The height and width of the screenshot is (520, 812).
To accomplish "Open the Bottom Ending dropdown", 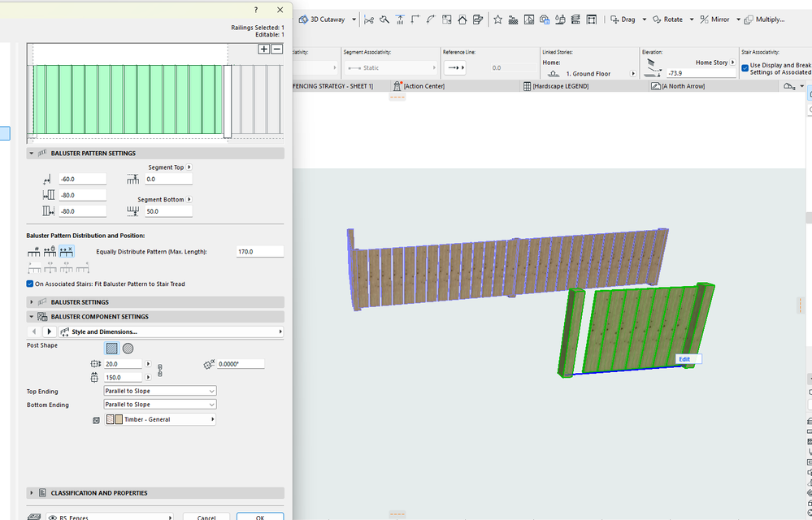I will pos(159,405).
